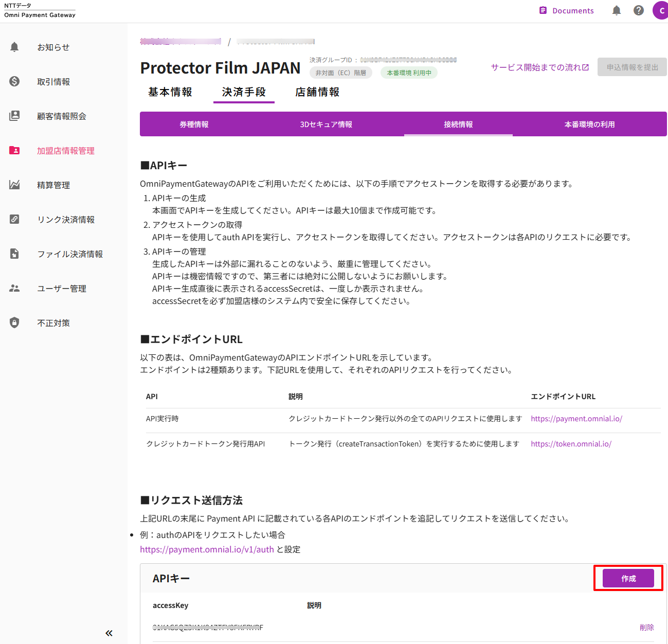The height and width of the screenshot is (644, 668).
Task: Open リンク決済情報 menu item
Action: coord(66,220)
